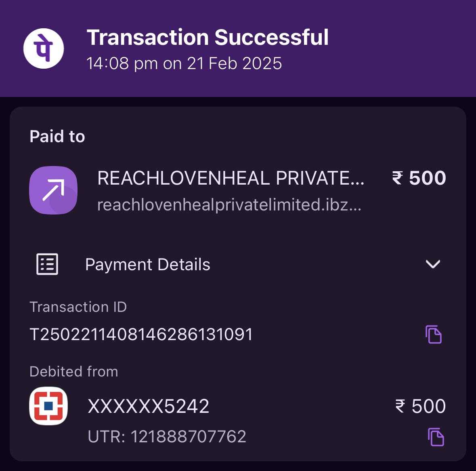
Task: Tap the Debited from label
Action: (x=74, y=371)
